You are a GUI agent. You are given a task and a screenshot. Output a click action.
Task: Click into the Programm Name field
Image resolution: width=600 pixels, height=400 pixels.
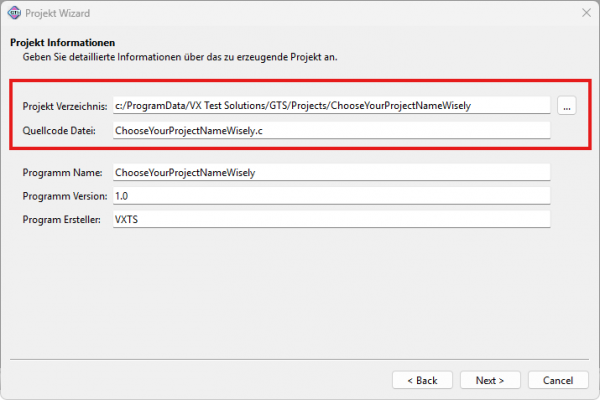click(330, 172)
